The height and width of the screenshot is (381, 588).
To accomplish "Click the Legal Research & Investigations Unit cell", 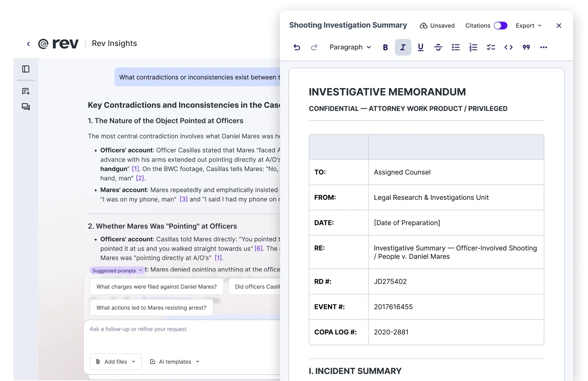I will coord(456,197).
